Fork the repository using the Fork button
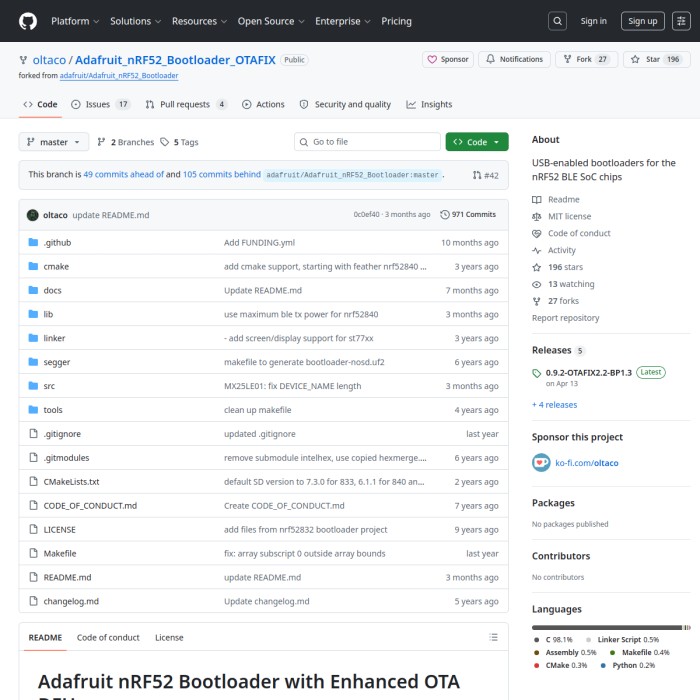Screen dimensions: 700x700 click(586, 59)
